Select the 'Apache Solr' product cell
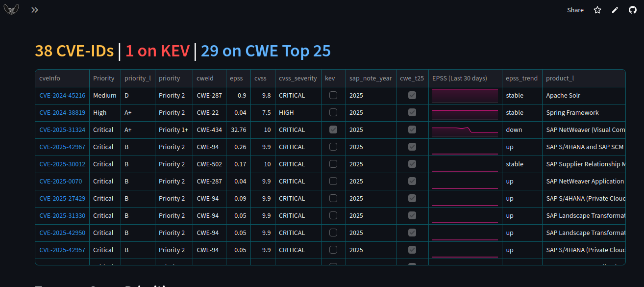The image size is (644, 287). click(584, 95)
